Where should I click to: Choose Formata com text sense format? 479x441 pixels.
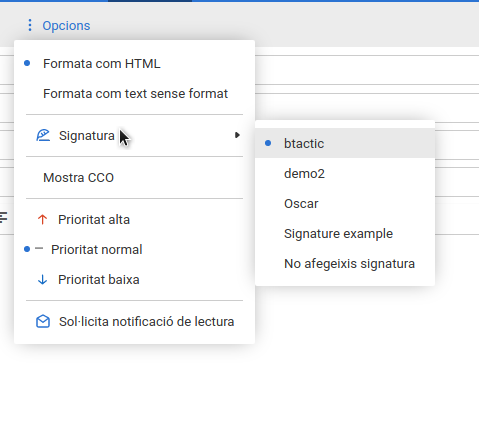(134, 93)
